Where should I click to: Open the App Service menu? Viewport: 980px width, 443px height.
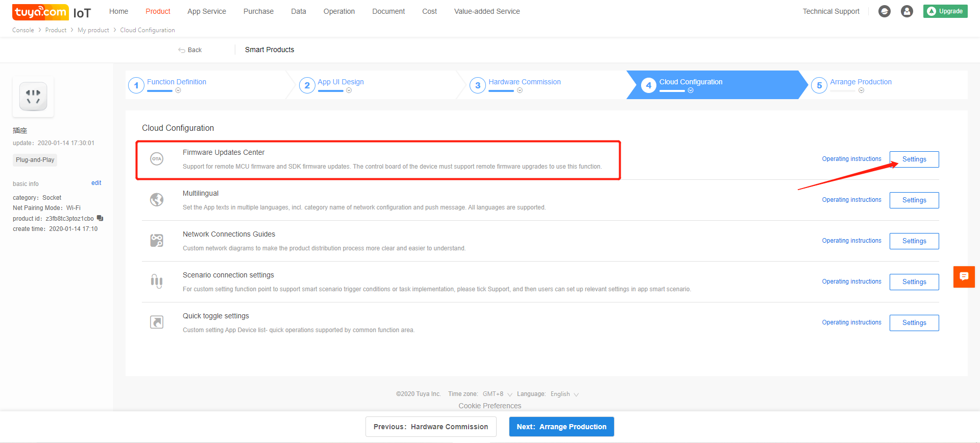coord(206,11)
